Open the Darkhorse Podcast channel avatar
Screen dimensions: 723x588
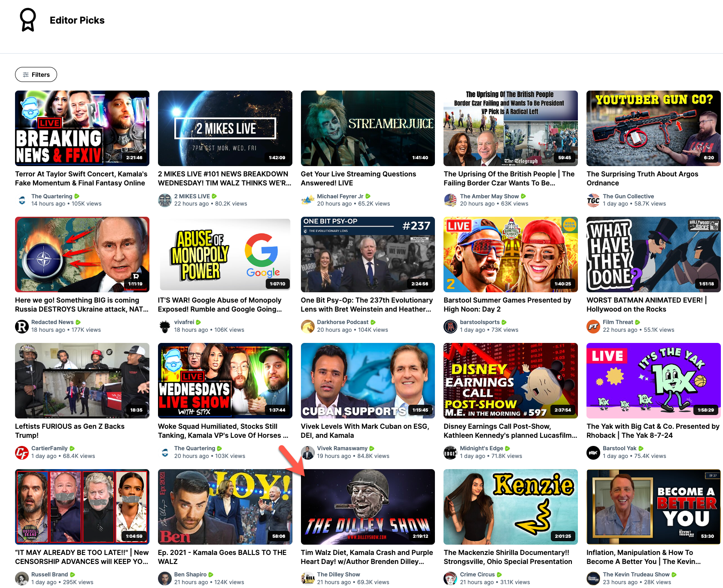308,327
